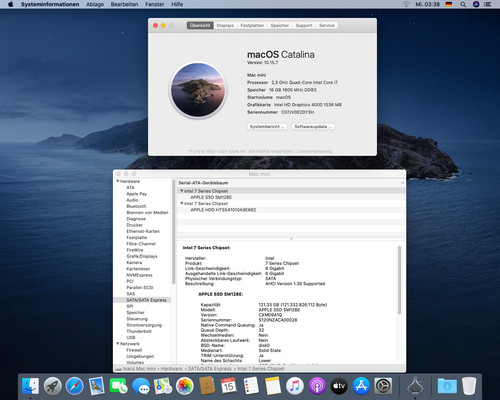The image size is (500, 400).
Task: Open Safari compass icon in Dock
Action: [x=75, y=386]
